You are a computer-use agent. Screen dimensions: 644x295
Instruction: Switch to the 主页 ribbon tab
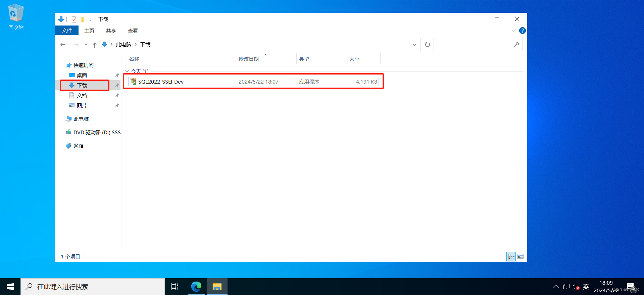pyautogui.click(x=89, y=31)
